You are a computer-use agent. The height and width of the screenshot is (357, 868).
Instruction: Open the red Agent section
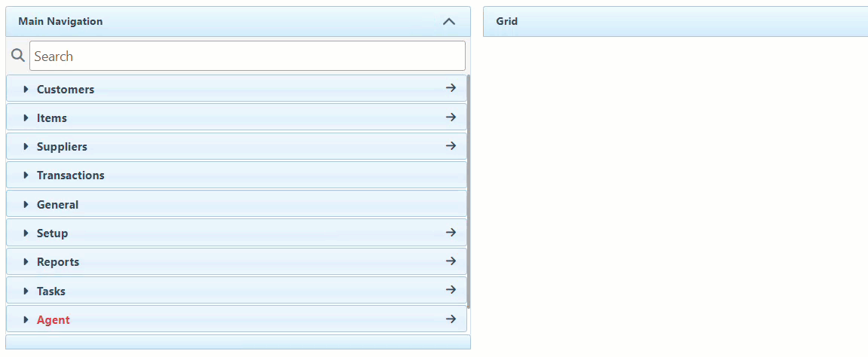point(53,320)
